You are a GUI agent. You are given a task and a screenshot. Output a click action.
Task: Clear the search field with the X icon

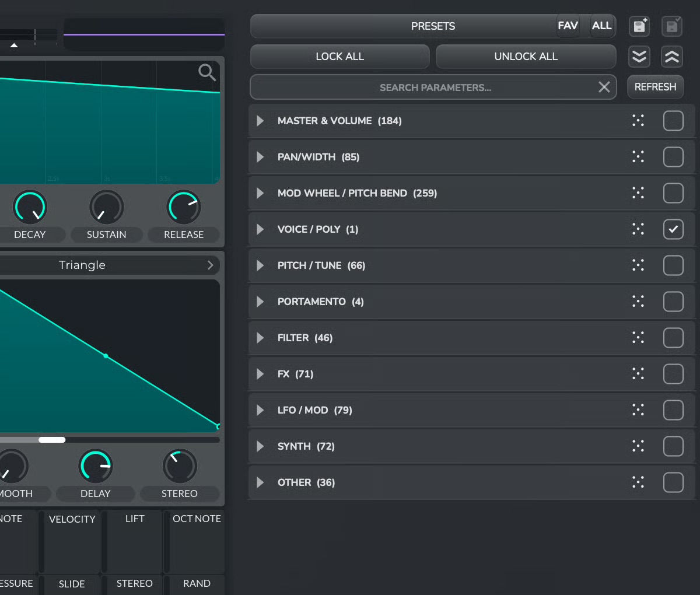[x=604, y=87]
